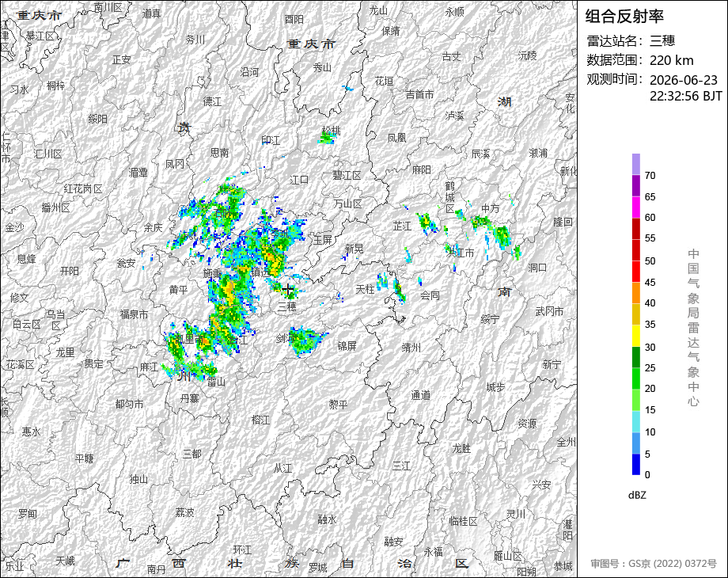Viewport: 728px width, 578px height.
Task: Pick the yellow swatch between 30 and 35
Action: pyautogui.click(x=636, y=336)
